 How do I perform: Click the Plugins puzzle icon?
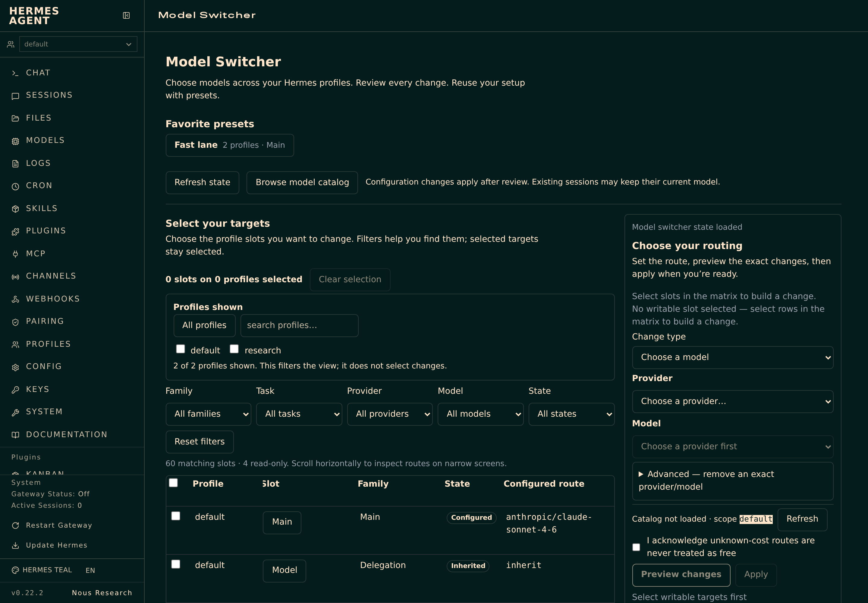pyautogui.click(x=15, y=231)
